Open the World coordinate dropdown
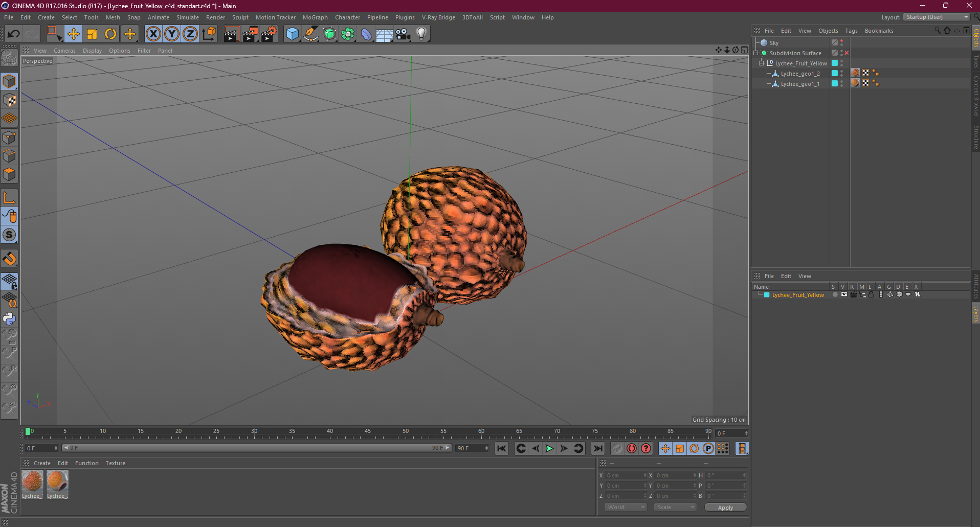This screenshot has width=980, height=527. click(626, 507)
